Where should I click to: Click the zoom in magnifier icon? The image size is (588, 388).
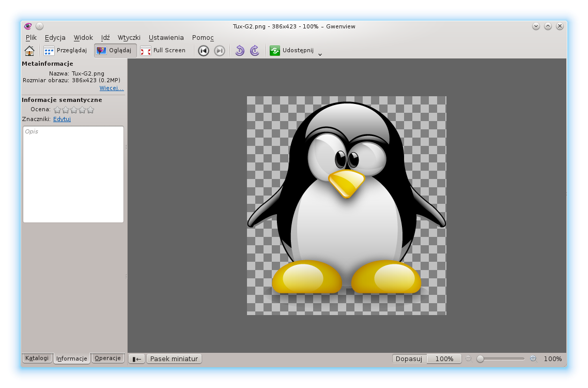click(533, 359)
